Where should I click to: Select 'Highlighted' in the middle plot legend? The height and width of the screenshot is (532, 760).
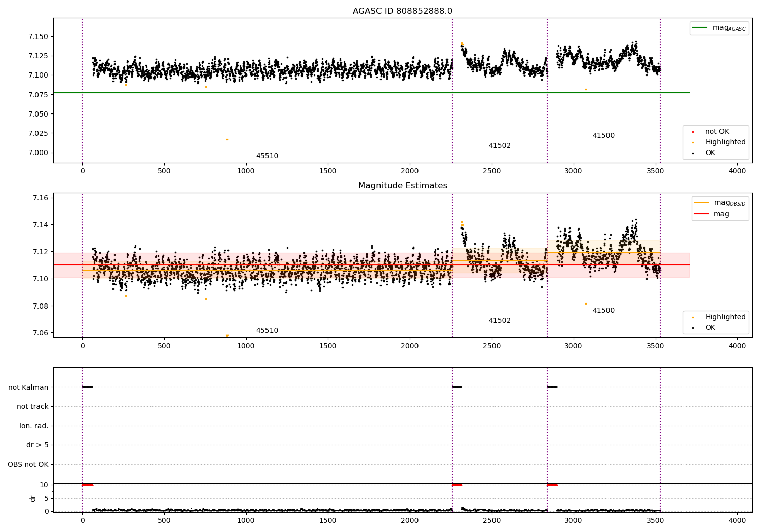(x=725, y=317)
